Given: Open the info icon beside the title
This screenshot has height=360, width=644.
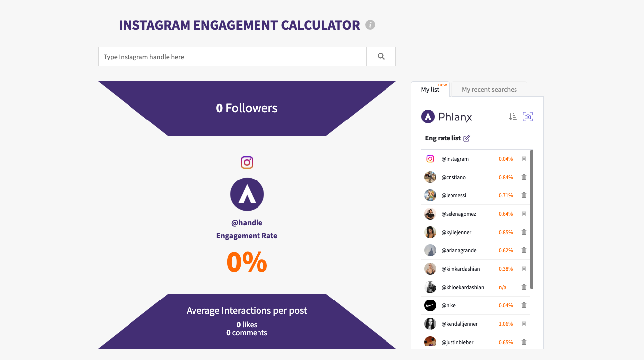Looking at the screenshot, I should (x=370, y=25).
